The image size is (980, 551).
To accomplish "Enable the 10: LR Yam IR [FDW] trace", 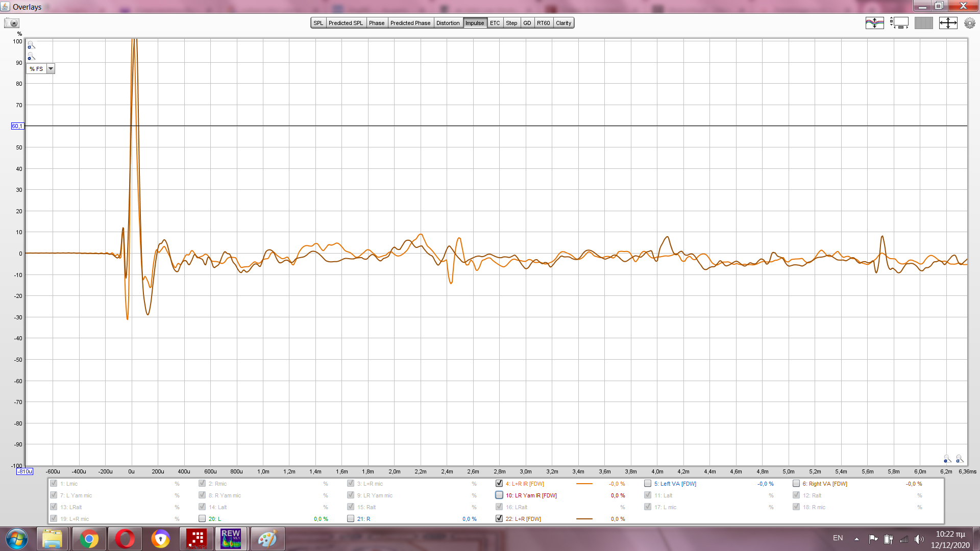I will [499, 495].
